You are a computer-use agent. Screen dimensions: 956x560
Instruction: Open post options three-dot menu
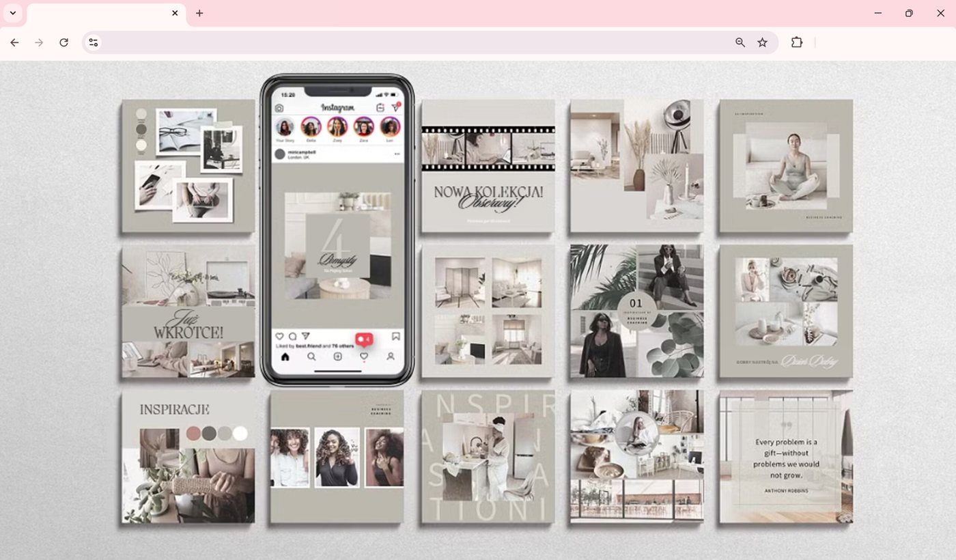[397, 154]
